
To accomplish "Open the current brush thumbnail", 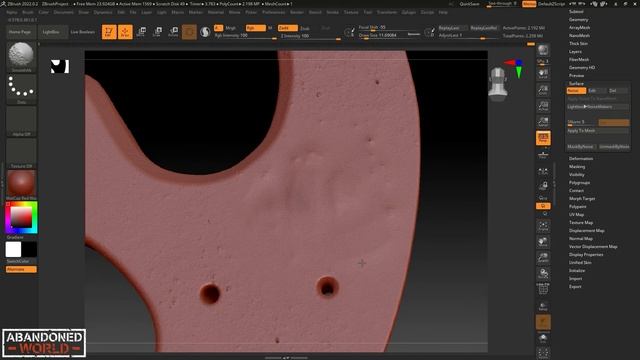I will pos(21,56).
